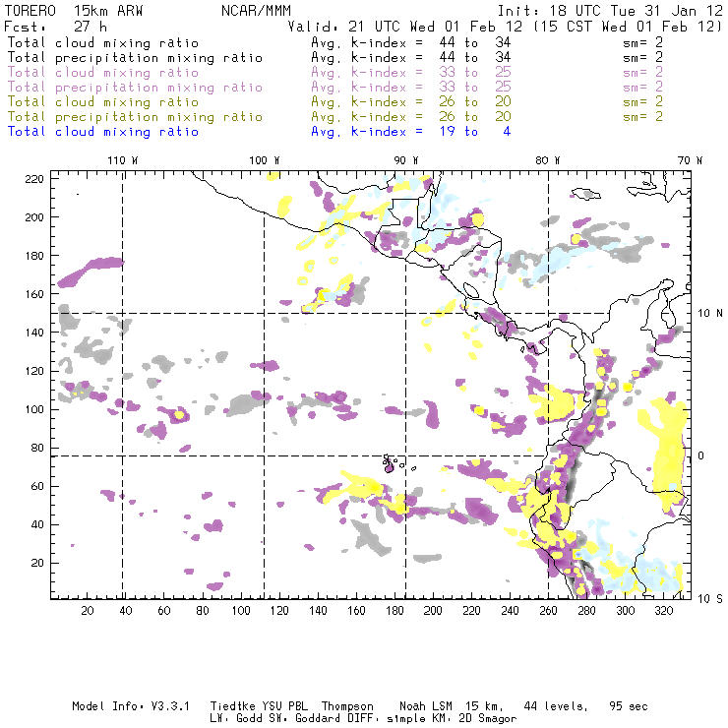Click the '280' x-axis tick label
The height and width of the screenshot is (728, 728).
[587, 611]
